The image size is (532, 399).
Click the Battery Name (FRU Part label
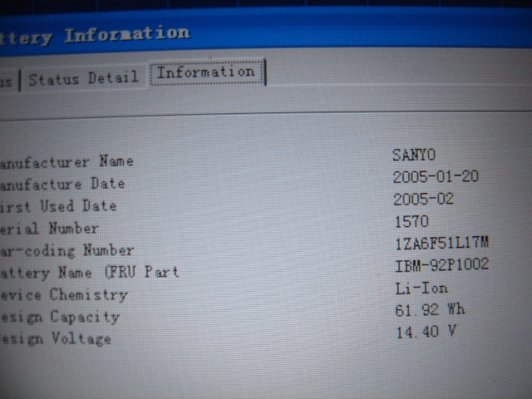point(90,273)
